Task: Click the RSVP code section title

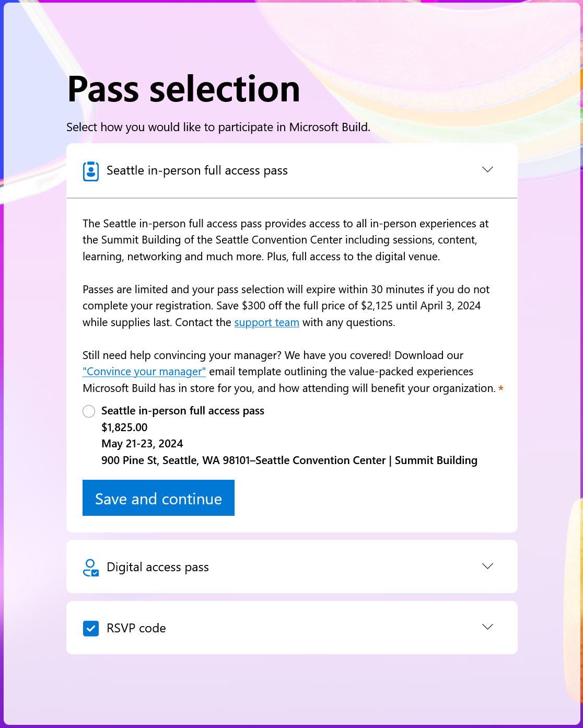Action: [136, 628]
